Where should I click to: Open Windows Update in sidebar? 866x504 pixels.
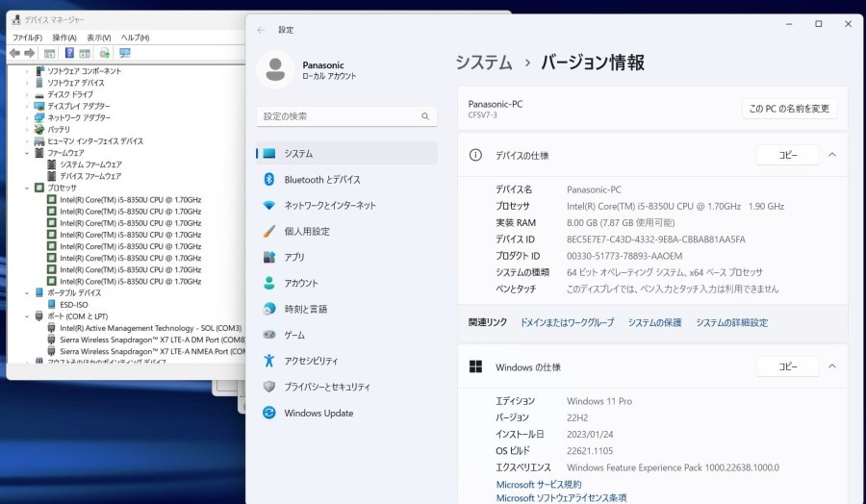(346, 413)
